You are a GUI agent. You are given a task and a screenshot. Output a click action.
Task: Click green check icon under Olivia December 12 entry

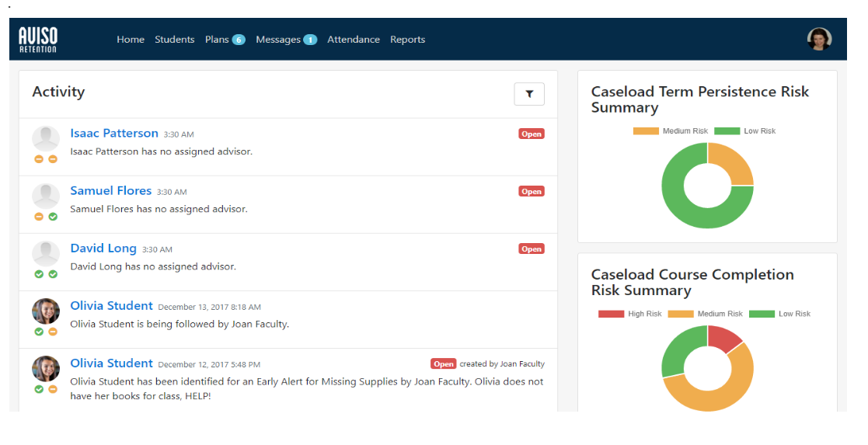click(39, 390)
